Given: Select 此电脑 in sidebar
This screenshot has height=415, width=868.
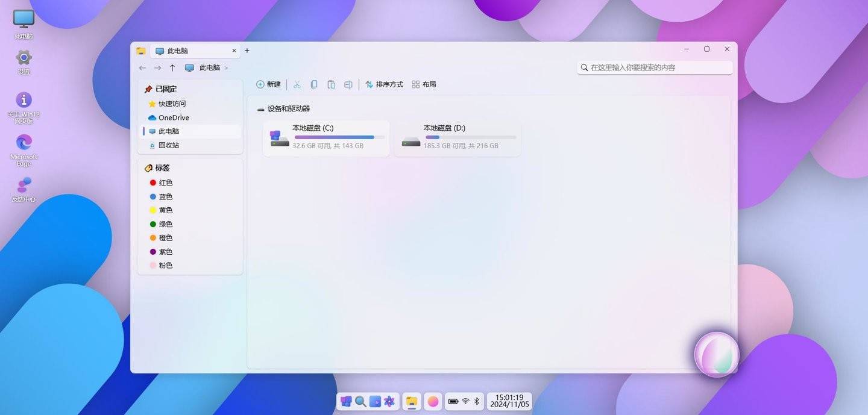Looking at the screenshot, I should pos(190,131).
